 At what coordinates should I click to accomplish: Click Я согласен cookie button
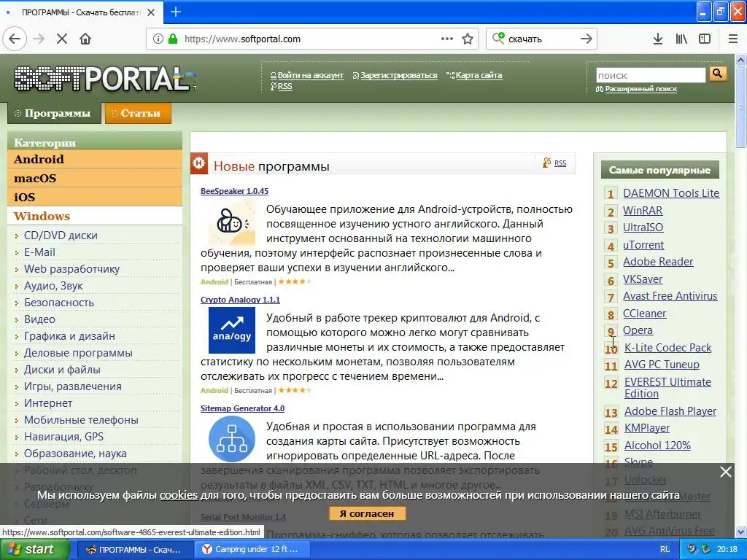coord(367,514)
